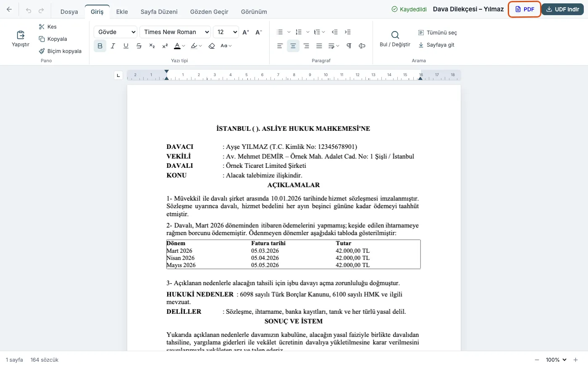Justify paragraph text

pos(319,46)
